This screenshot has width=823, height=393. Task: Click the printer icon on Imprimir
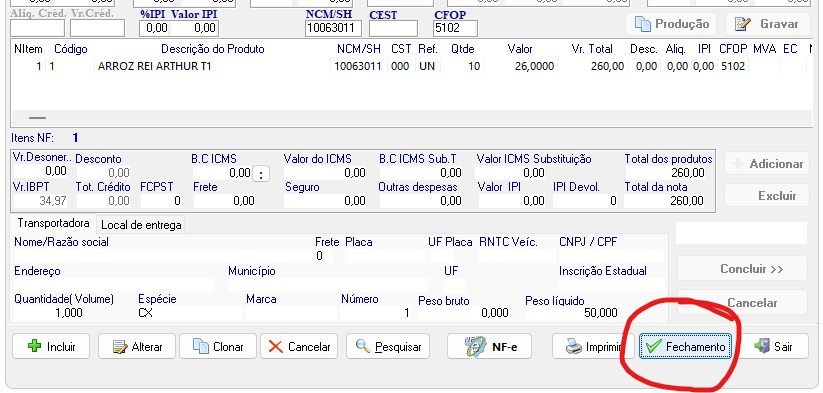[574, 346]
